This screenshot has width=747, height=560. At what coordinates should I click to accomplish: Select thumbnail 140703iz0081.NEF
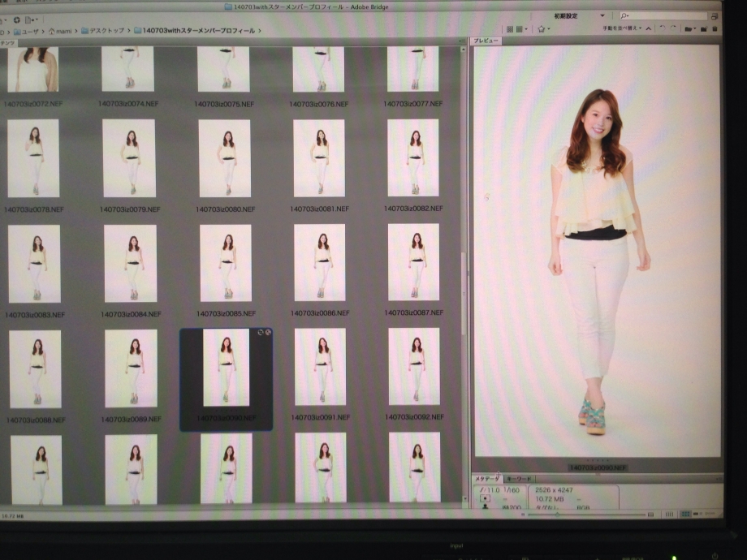(319, 157)
